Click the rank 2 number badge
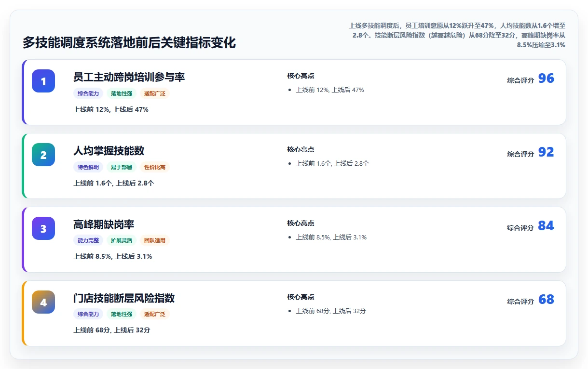This screenshot has height=369, width=588. [x=43, y=155]
